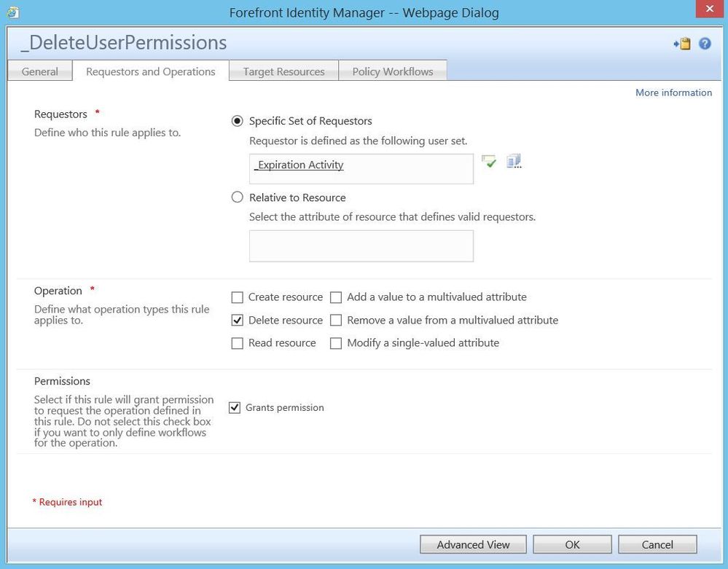Screen dimensions: 728x569
Task: Open the Policy Workflows tab
Action: [393, 71]
